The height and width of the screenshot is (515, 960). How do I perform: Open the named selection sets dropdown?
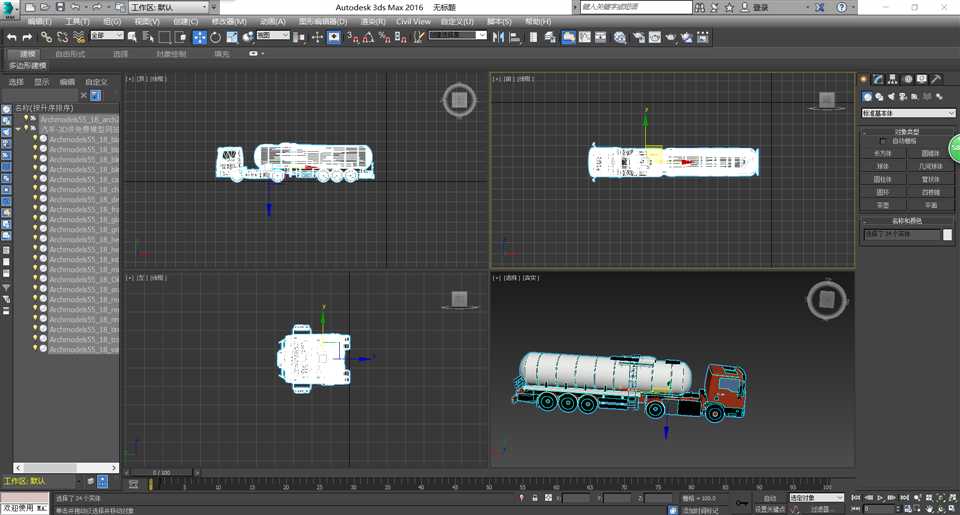tap(457, 36)
